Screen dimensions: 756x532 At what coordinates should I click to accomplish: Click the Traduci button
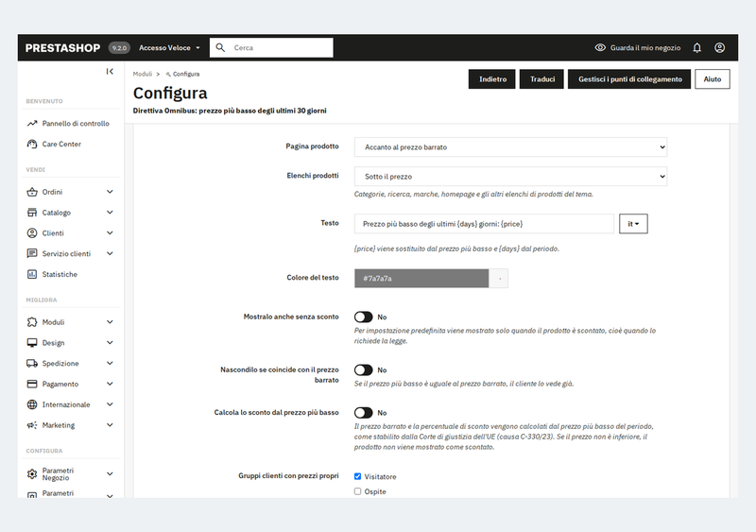click(x=541, y=79)
